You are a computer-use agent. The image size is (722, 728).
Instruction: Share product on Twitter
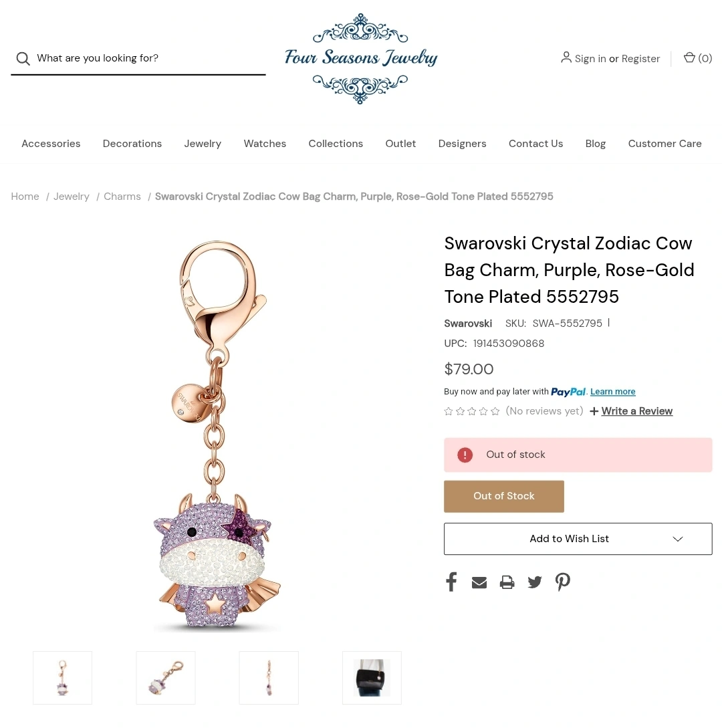[x=535, y=582]
